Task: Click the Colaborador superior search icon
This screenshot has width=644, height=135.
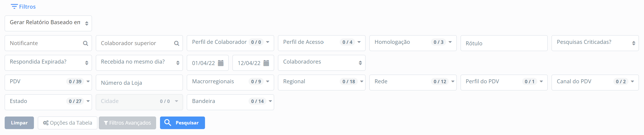Action: click(x=176, y=43)
